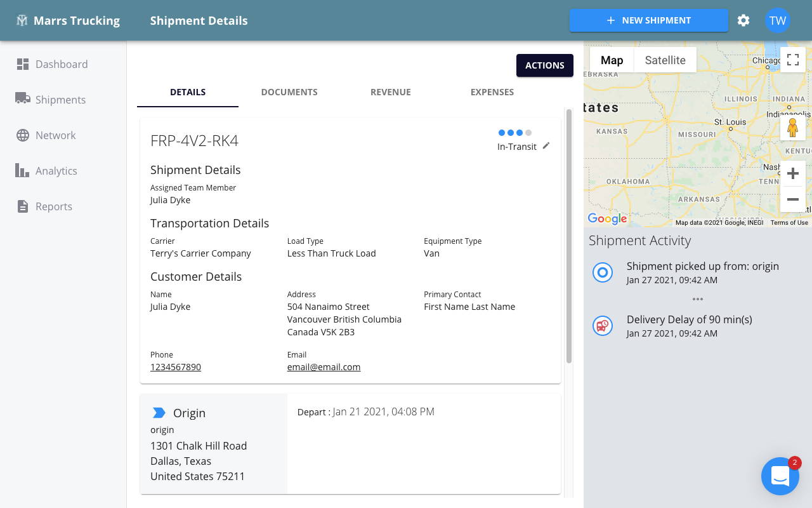Go to Analytics in the sidebar
This screenshot has height=508, width=812.
[56, 171]
